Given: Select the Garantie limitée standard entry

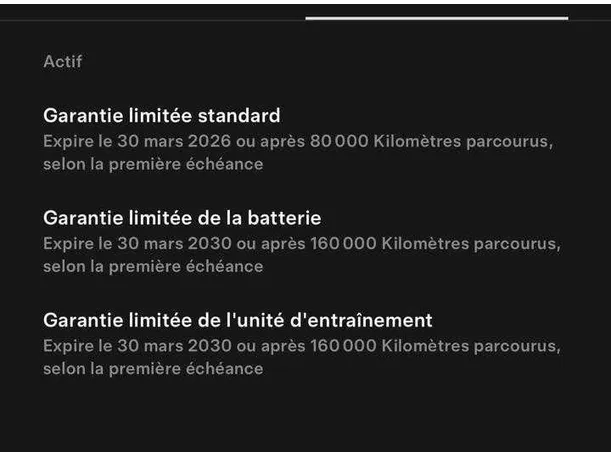Looking at the screenshot, I should [x=161, y=116].
